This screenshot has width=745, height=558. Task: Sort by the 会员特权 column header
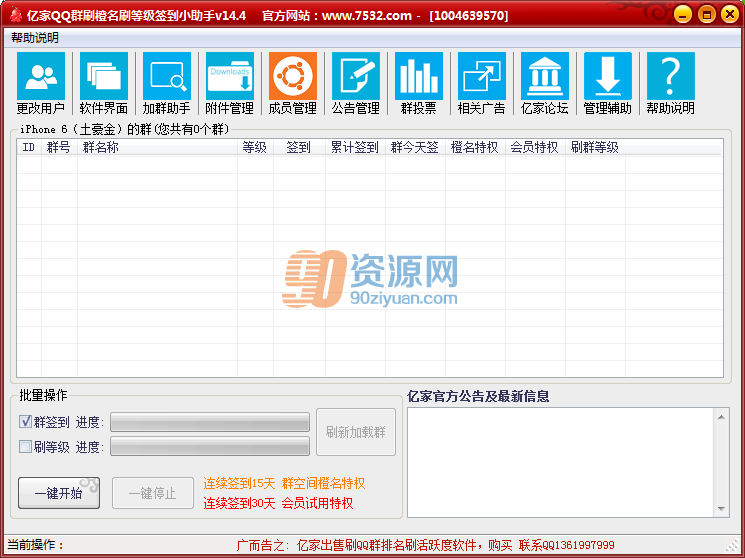[535, 147]
